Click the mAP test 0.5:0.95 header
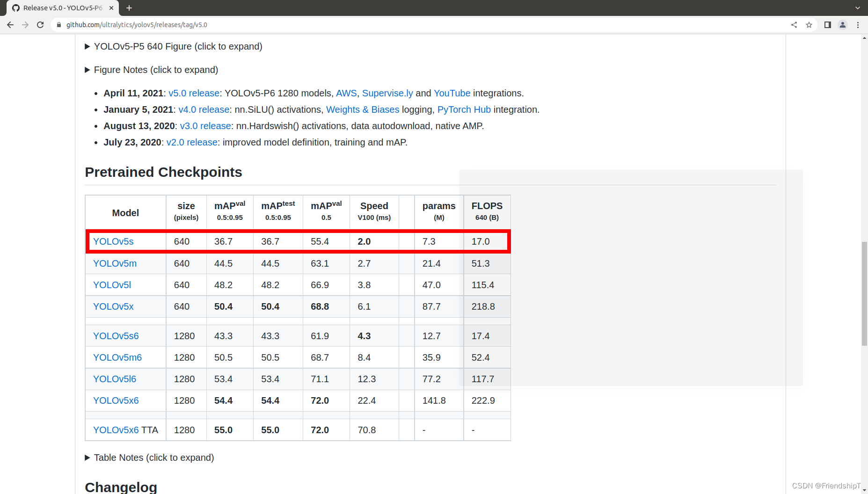868x494 pixels. click(x=278, y=211)
